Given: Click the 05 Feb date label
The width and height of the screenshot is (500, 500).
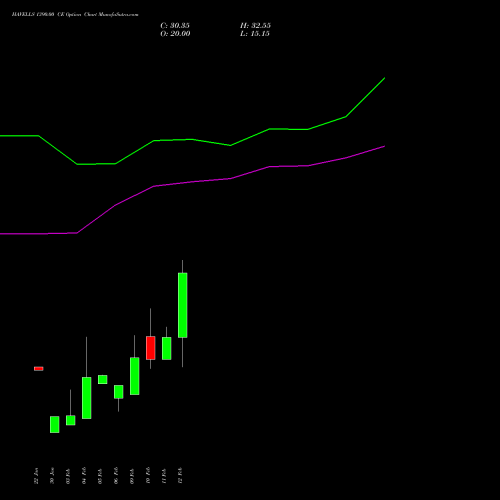Looking at the screenshot, I should [x=100, y=476].
